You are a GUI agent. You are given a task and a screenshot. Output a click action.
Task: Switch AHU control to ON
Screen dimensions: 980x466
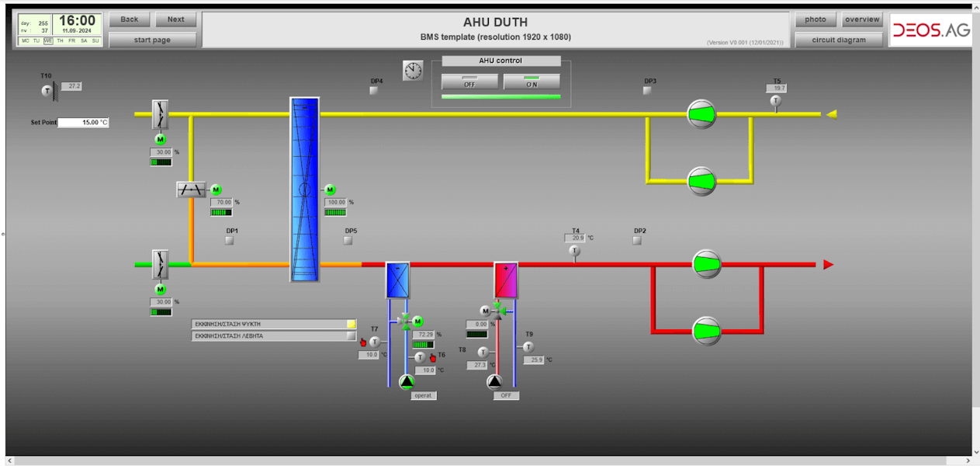coord(532,82)
